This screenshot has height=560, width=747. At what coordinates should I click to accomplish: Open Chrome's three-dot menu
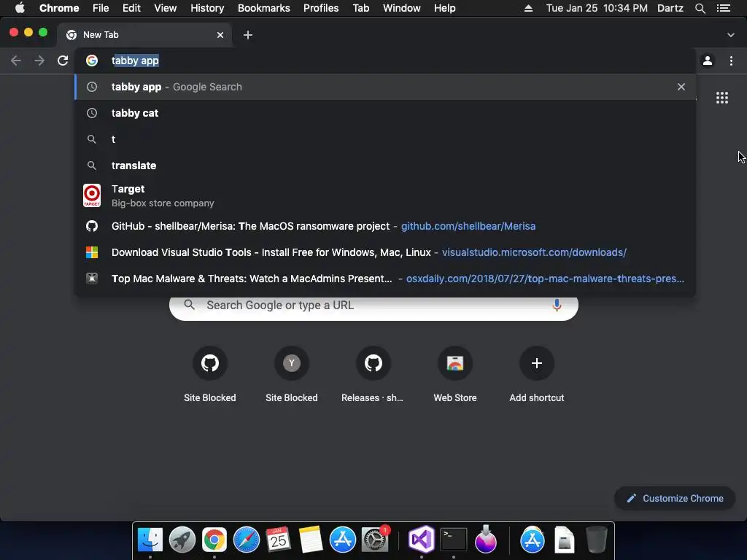pos(731,61)
